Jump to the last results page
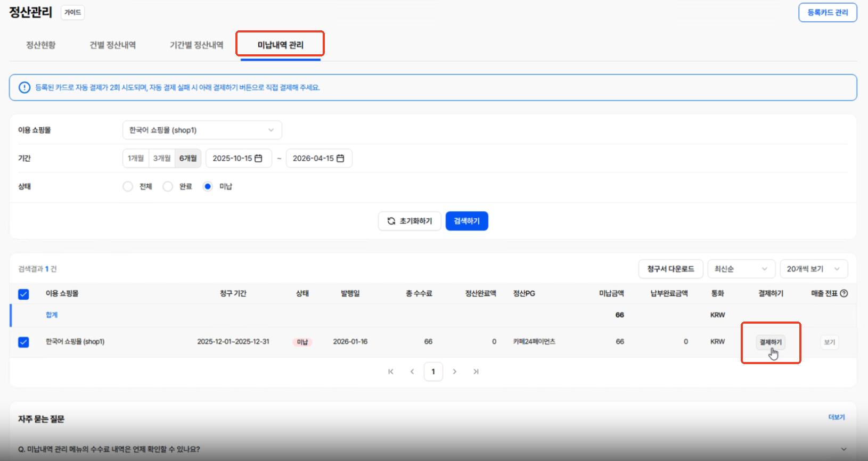The height and width of the screenshot is (461, 868). tap(476, 372)
